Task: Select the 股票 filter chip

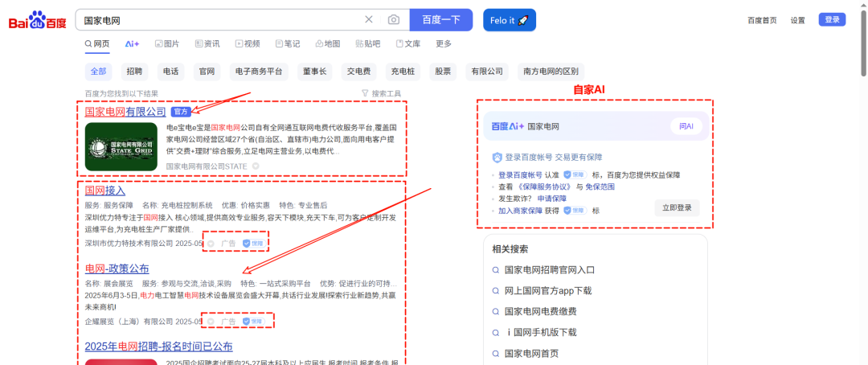Action: tap(443, 72)
